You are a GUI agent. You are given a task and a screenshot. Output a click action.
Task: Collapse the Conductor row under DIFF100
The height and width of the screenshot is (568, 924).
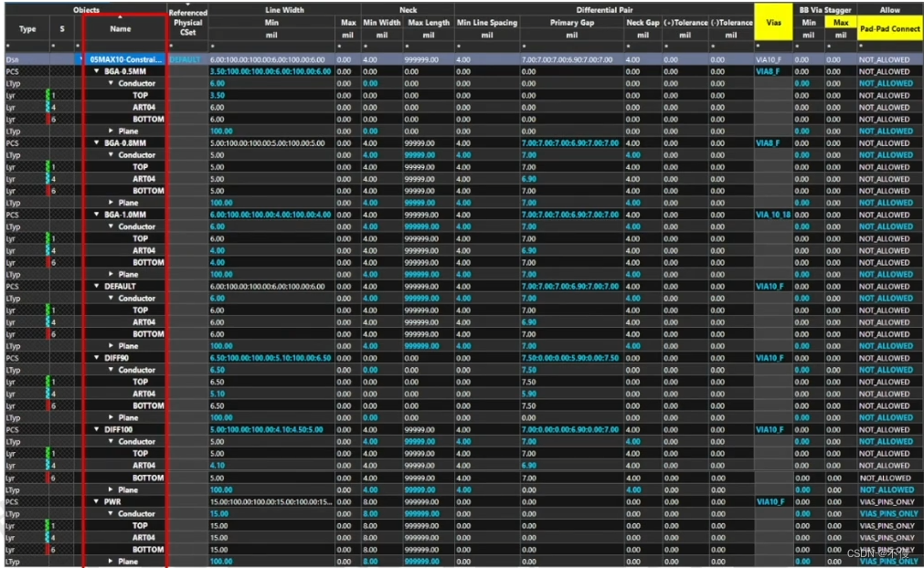[111, 441]
